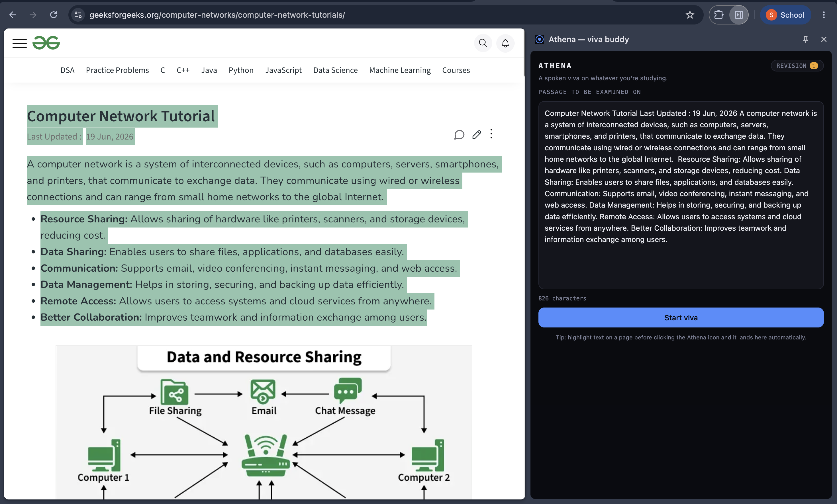Go forward with the browser arrow
Screen dimensions: 837x504
[x=33, y=15]
